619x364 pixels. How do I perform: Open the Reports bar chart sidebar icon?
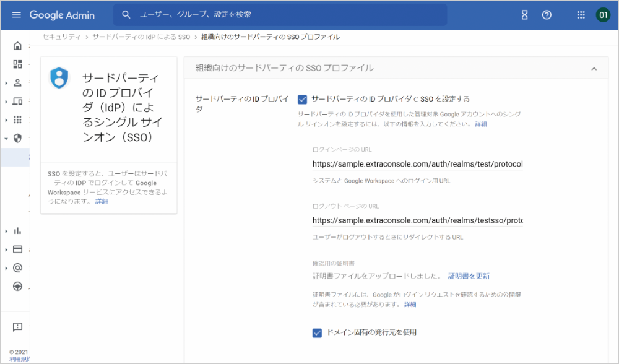[x=17, y=231]
